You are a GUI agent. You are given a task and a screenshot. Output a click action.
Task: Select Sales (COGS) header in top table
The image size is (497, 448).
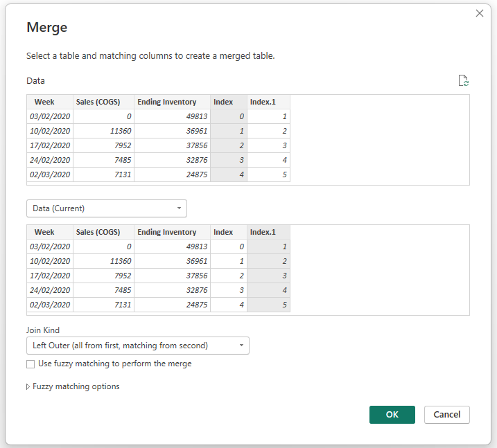click(x=103, y=102)
